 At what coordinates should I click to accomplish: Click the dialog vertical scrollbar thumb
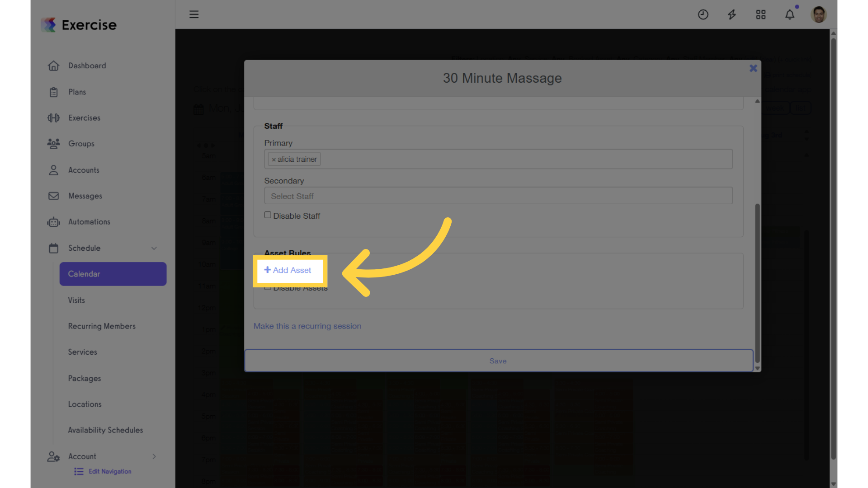757,283
